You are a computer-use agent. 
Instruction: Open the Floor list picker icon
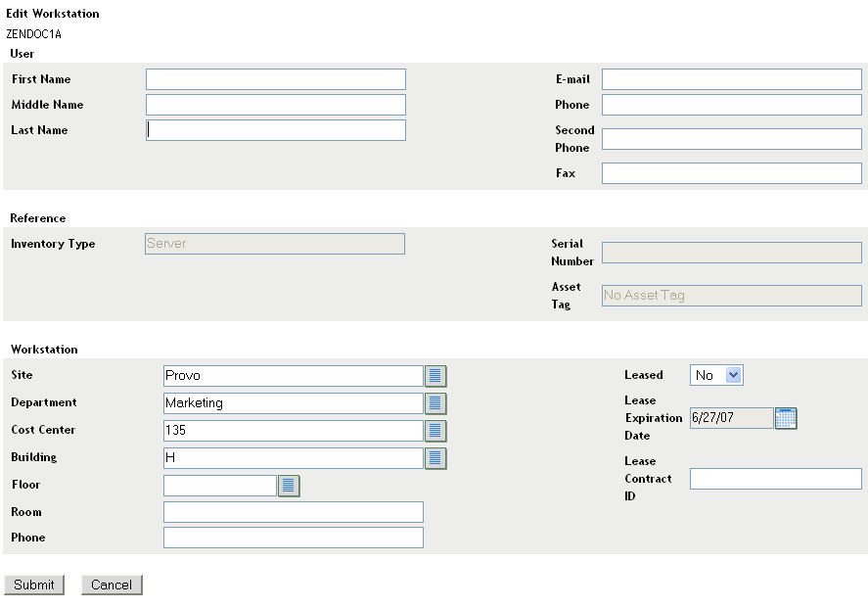(x=289, y=486)
